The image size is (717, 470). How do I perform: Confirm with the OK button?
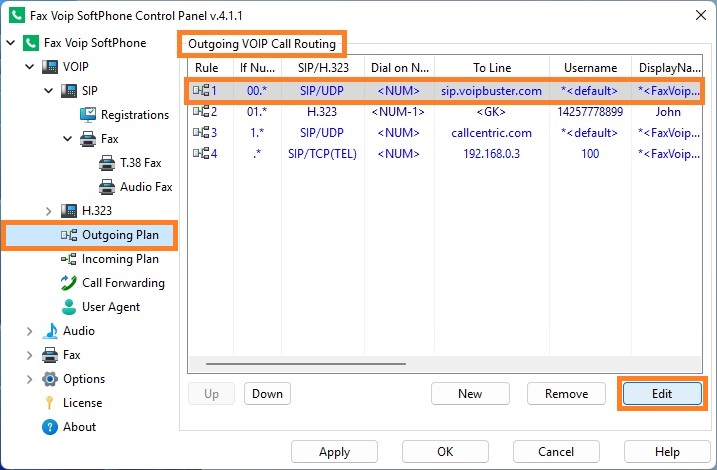coord(445,452)
